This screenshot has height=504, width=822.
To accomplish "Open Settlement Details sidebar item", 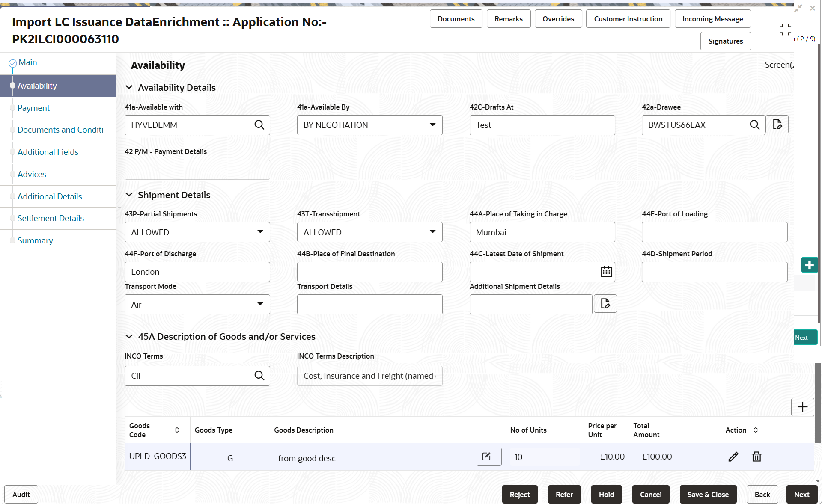I will tap(51, 218).
